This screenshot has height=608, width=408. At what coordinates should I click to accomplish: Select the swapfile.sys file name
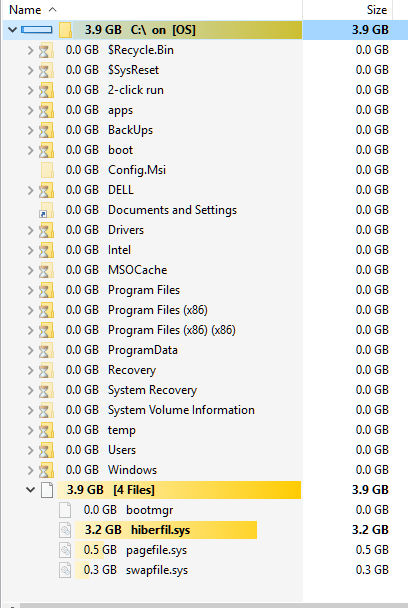pos(157,570)
